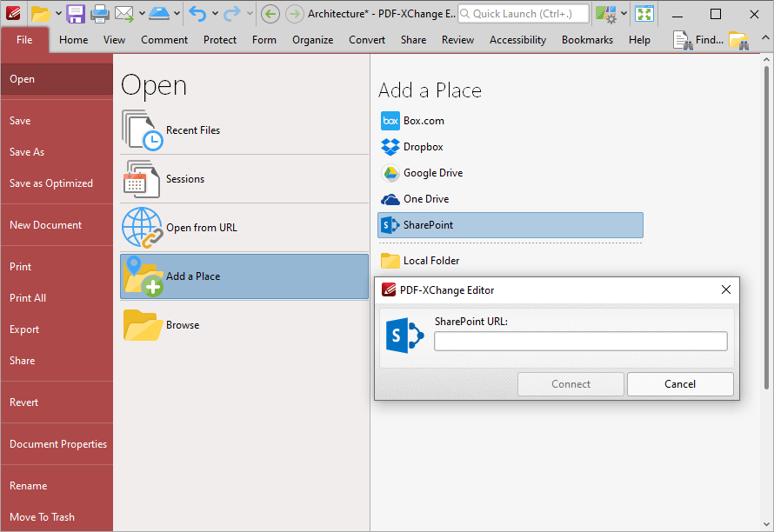Select Box.com place
The height and width of the screenshot is (532, 774).
(510, 121)
